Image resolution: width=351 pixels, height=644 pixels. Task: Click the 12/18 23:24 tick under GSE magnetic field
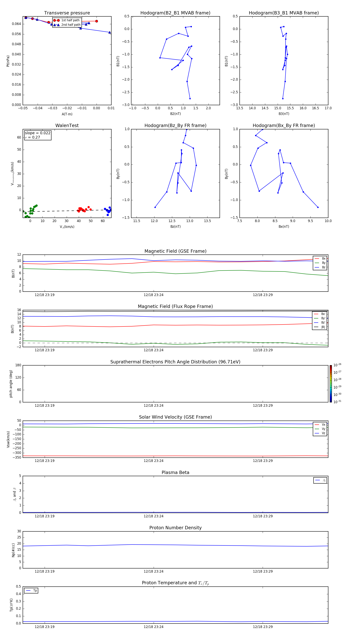[x=154, y=295]
